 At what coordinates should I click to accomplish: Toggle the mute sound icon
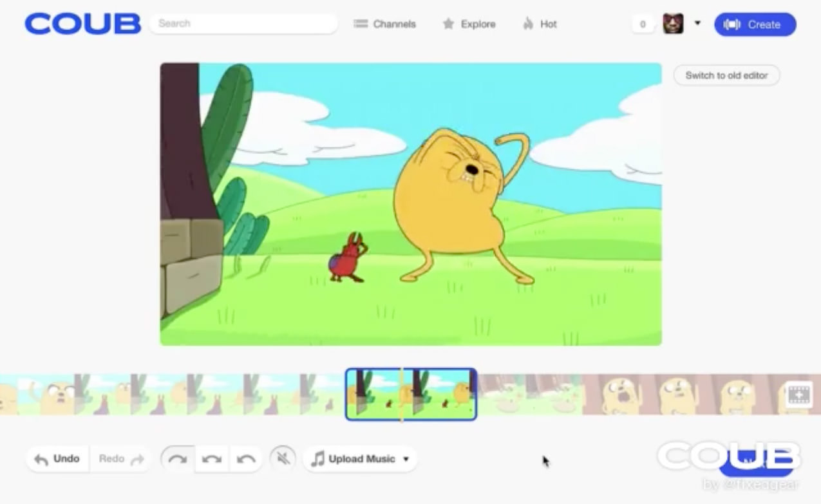pyautogui.click(x=283, y=459)
